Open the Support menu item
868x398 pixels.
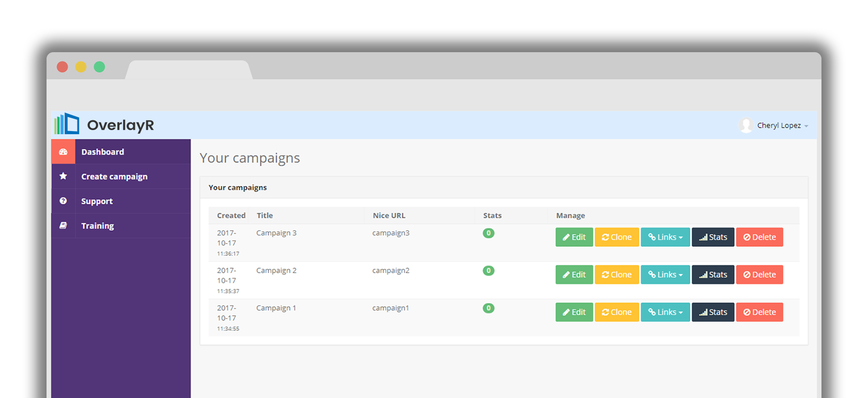pyautogui.click(x=97, y=201)
